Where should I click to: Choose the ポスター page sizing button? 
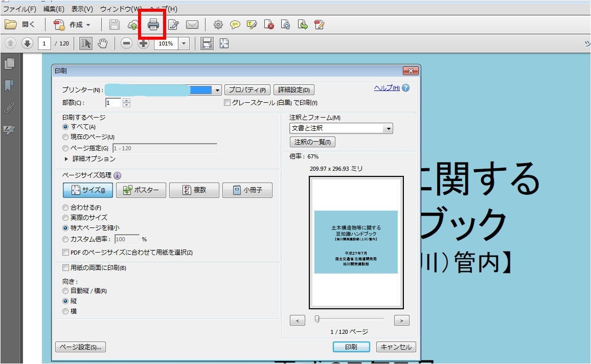(141, 190)
